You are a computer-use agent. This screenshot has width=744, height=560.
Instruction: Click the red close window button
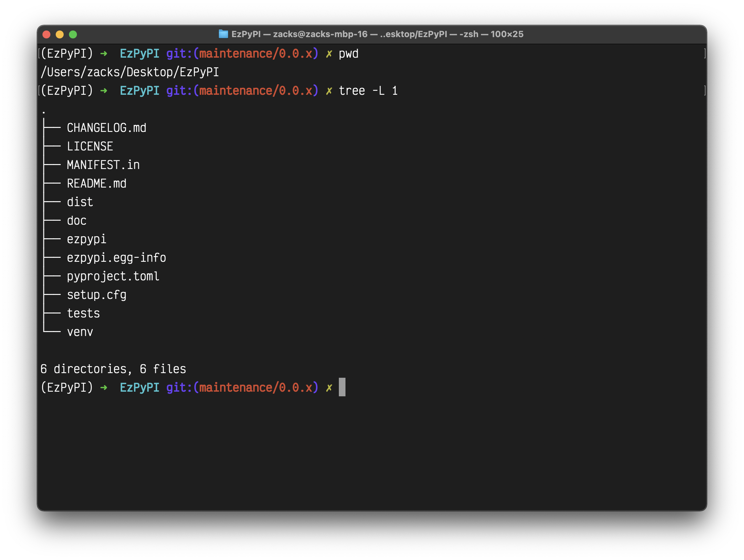point(46,34)
